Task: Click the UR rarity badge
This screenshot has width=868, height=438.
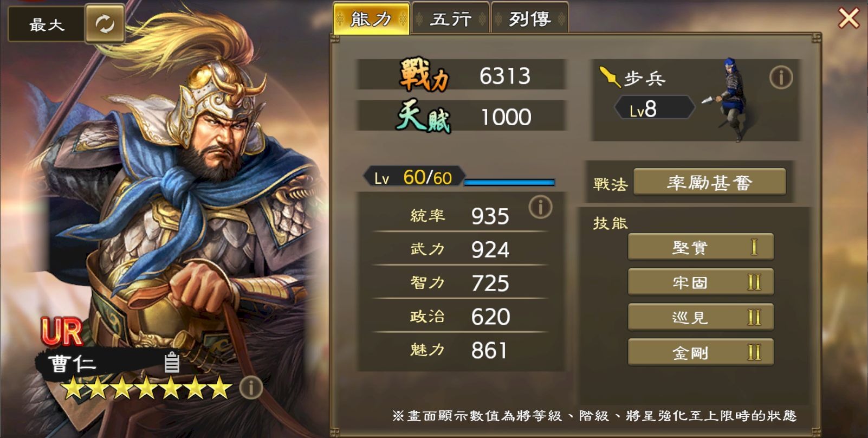Action: click(x=62, y=332)
